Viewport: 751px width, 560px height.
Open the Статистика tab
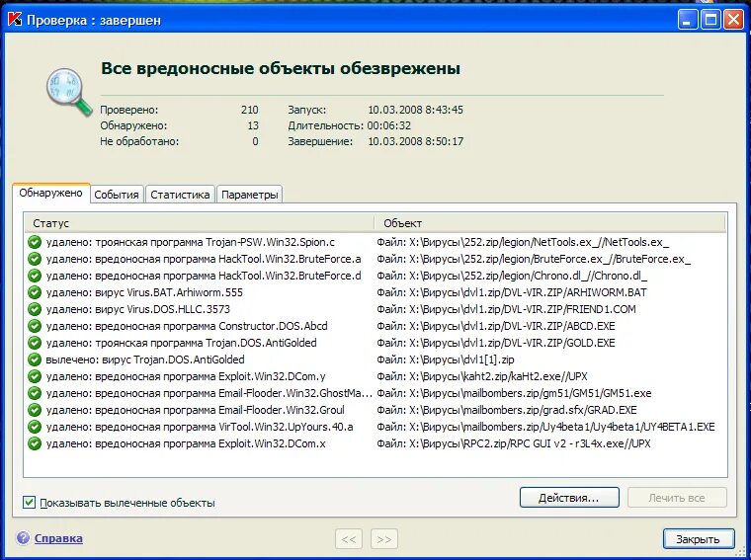click(x=180, y=195)
